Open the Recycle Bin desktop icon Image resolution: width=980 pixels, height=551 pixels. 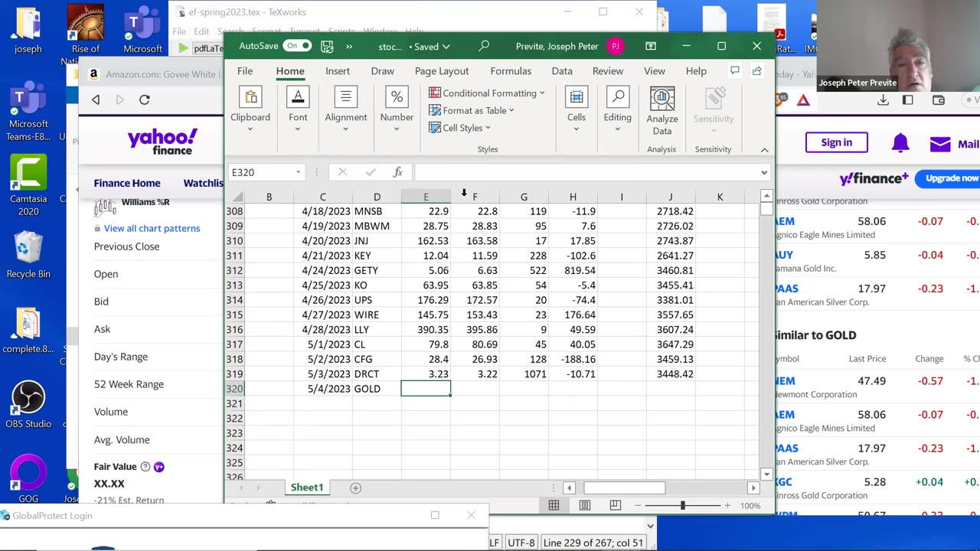(28, 256)
